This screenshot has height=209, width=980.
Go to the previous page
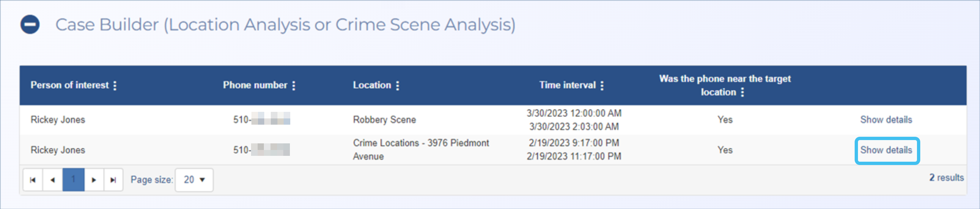(53, 180)
